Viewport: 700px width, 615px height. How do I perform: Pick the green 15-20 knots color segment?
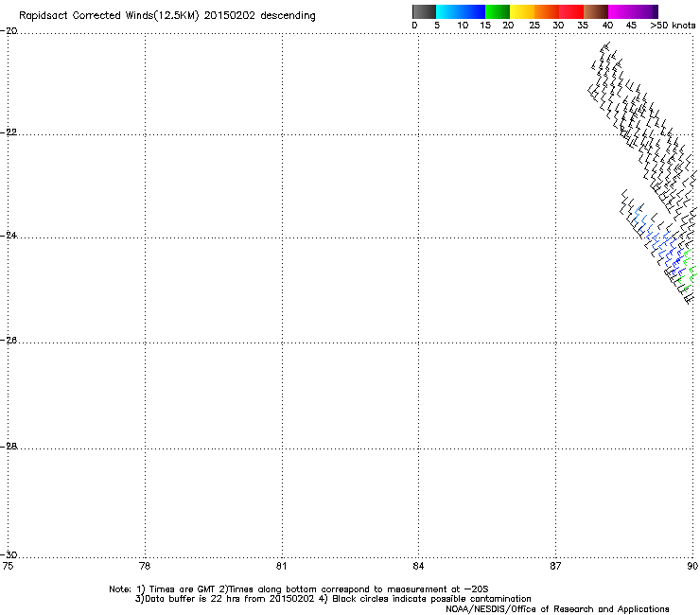click(498, 11)
